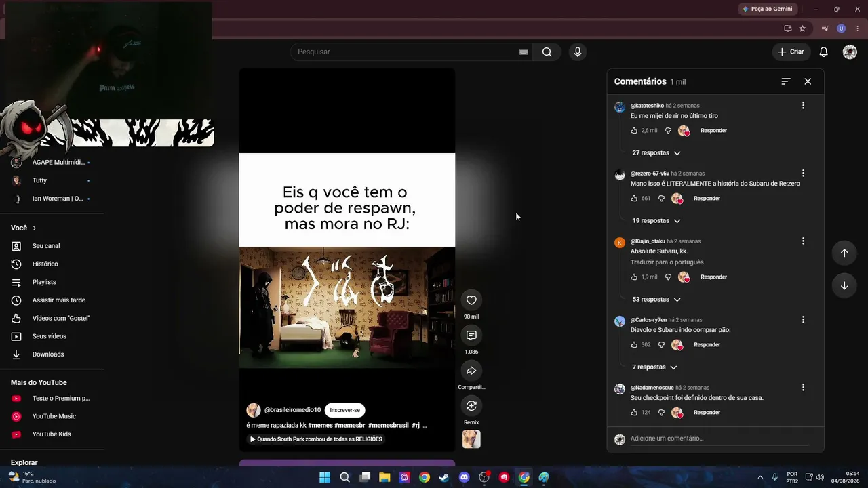The image size is (868, 488).
Task: Click the search magnifier button
Action: 547,52
